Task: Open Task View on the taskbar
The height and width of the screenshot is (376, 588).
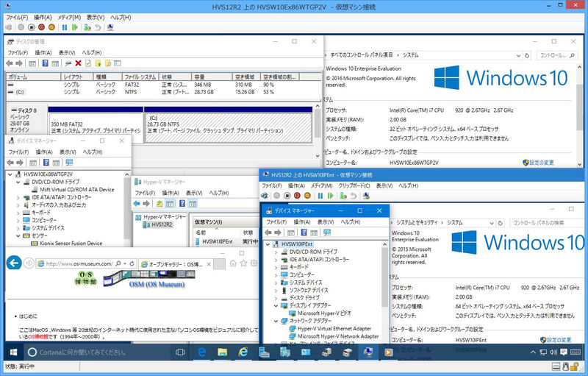Action: coord(180,352)
